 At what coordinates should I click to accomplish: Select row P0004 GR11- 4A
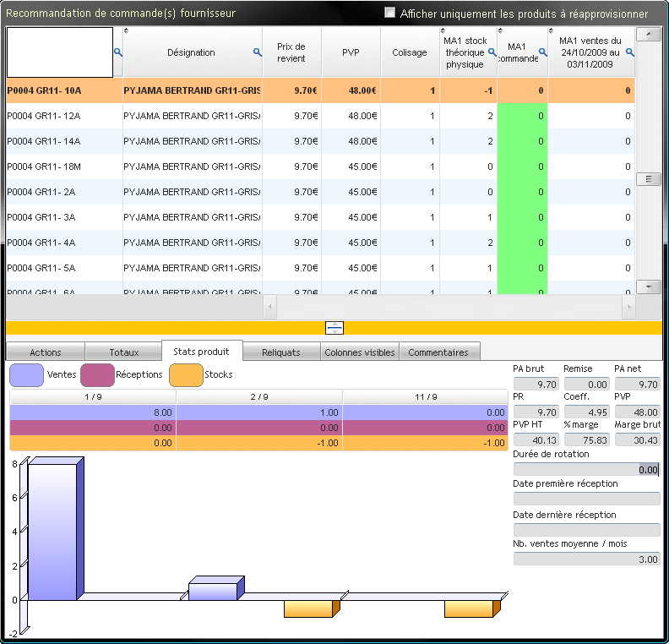320,243
